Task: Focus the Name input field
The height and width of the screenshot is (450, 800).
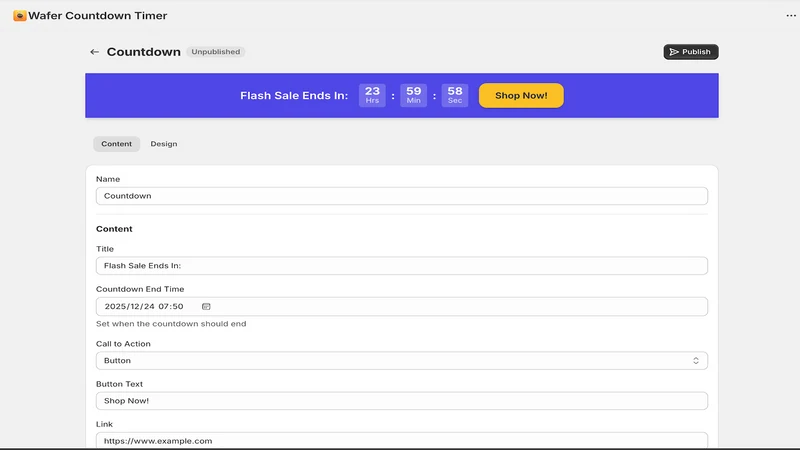Action: tap(402, 196)
